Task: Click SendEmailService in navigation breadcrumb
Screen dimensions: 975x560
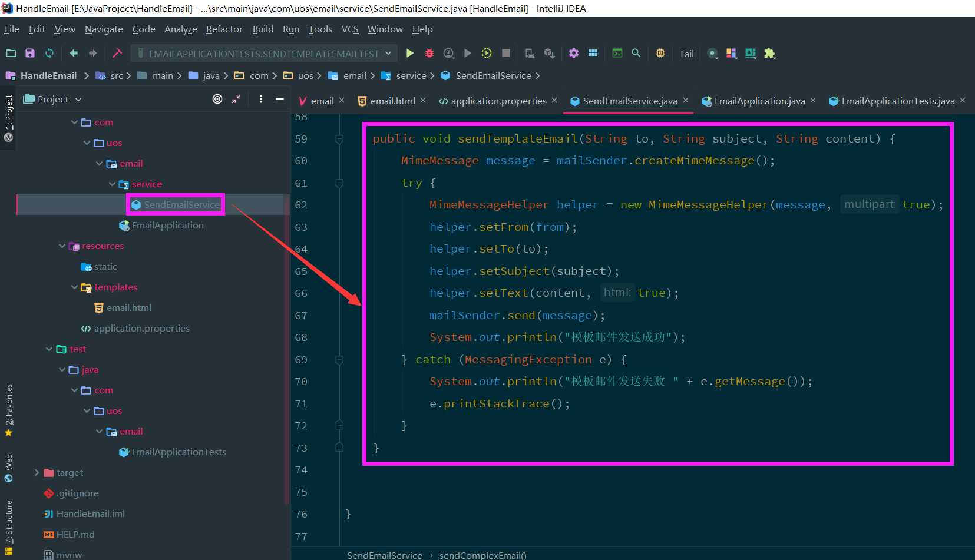Action: pos(493,75)
